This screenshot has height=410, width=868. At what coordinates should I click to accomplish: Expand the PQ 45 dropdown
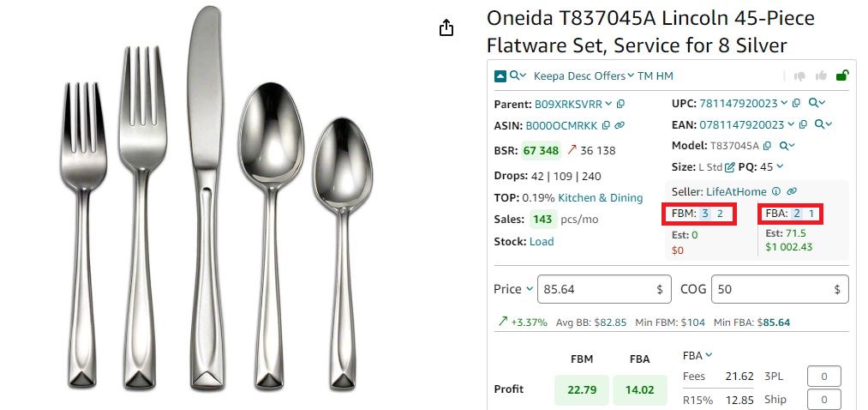[x=780, y=166]
